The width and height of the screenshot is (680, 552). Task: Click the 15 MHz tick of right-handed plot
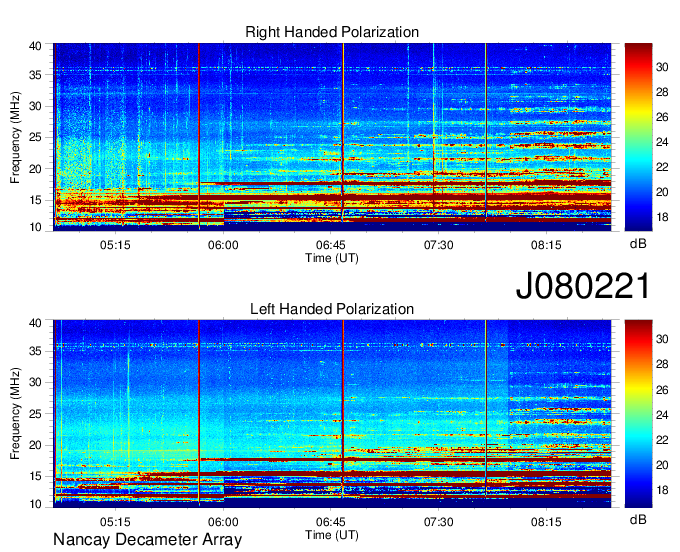tap(35, 200)
